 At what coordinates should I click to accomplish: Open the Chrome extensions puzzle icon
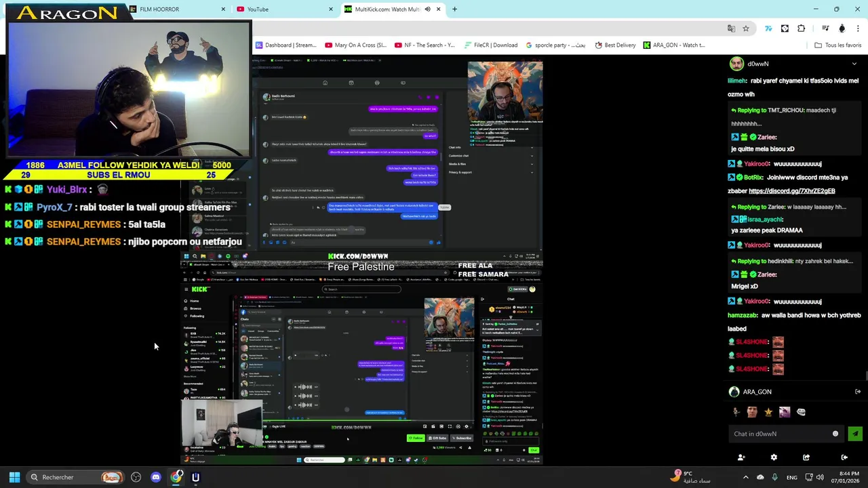[802, 28]
